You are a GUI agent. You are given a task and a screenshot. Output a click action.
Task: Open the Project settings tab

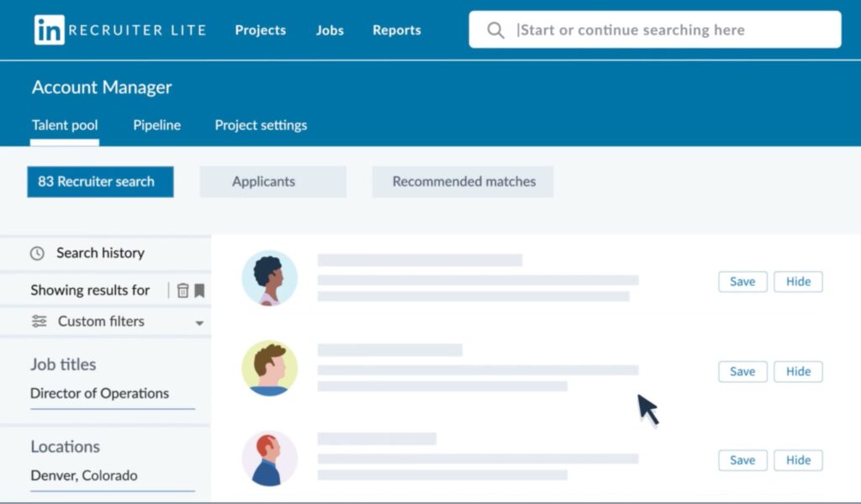click(x=260, y=125)
